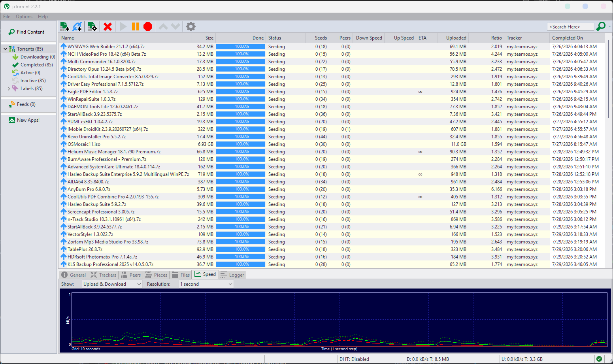Open the File menu

click(x=7, y=17)
